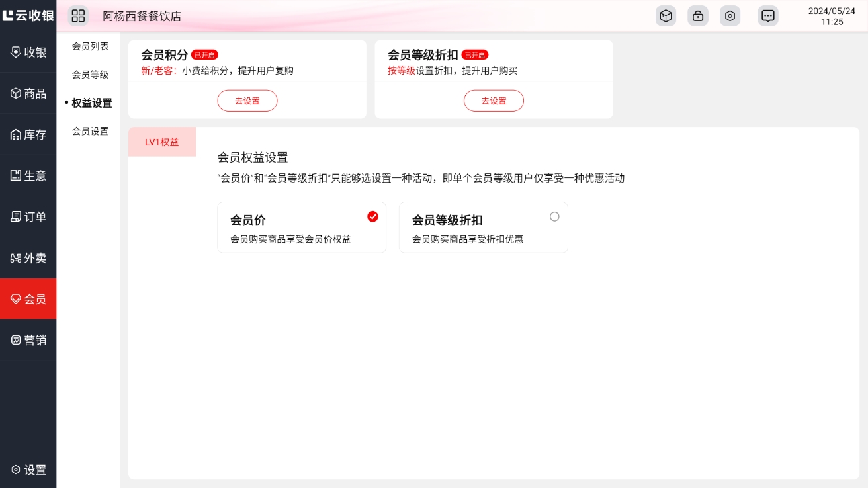Open 库存 inventory section
Image resolution: width=868 pixels, height=488 pixels.
(28, 134)
